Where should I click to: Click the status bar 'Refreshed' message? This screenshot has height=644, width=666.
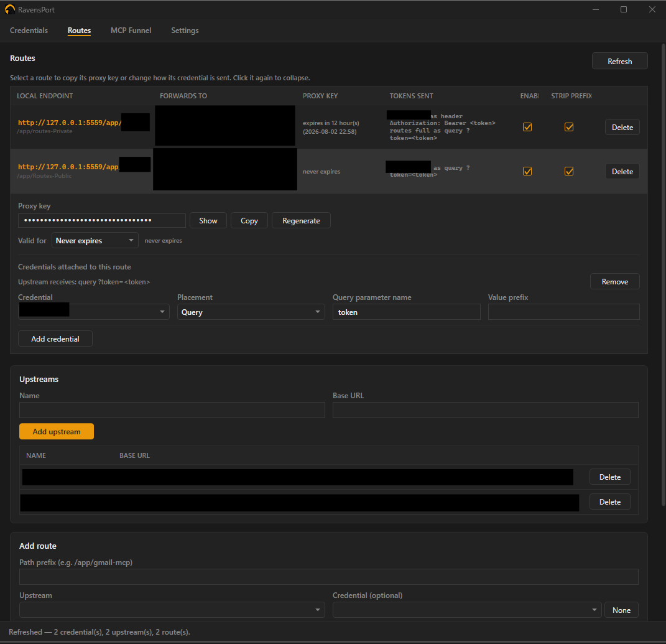pyautogui.click(x=99, y=632)
